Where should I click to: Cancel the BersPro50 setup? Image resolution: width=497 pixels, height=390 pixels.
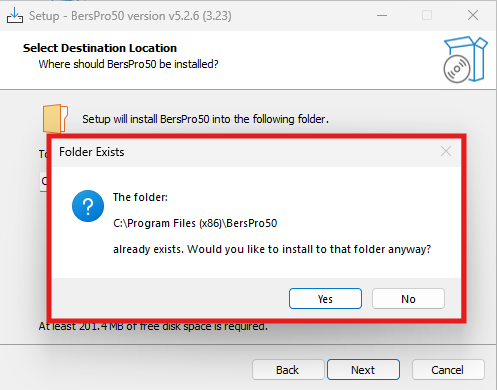448,370
